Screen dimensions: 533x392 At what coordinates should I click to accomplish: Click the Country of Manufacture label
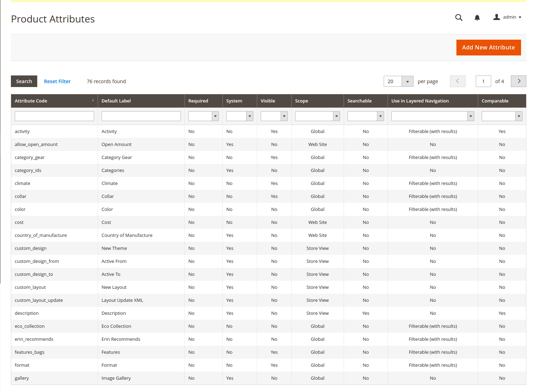(127, 235)
